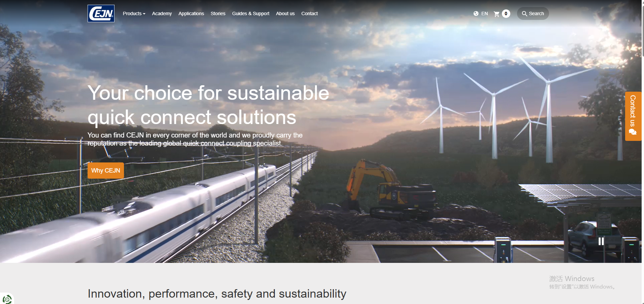Image resolution: width=644 pixels, height=304 pixels.
Task: Open the Academy menu item
Action: (162, 13)
